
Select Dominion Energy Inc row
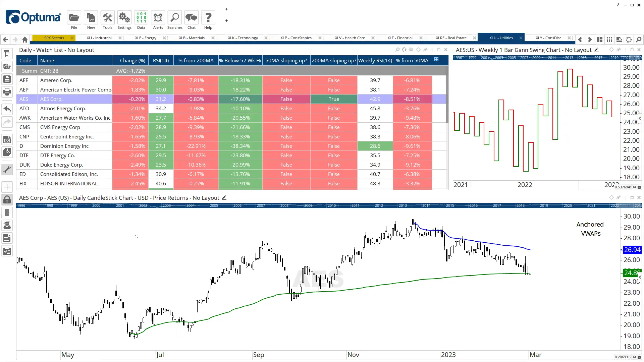point(231,146)
